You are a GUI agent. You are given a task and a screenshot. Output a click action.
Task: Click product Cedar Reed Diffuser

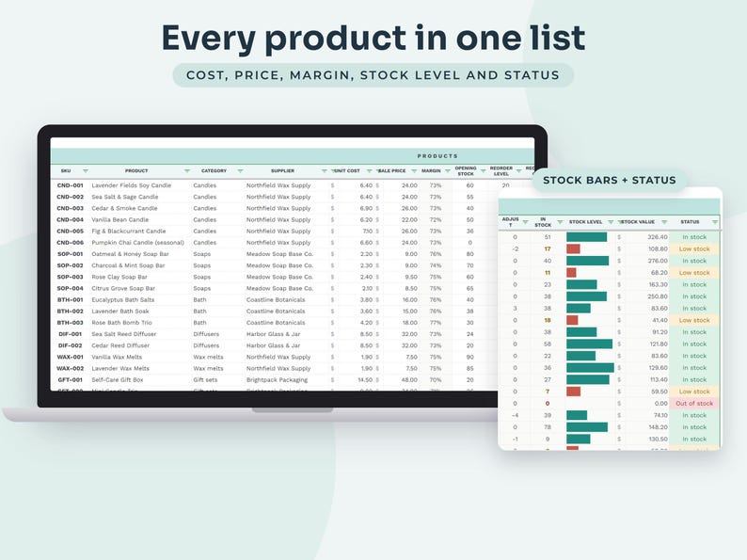[120, 345]
